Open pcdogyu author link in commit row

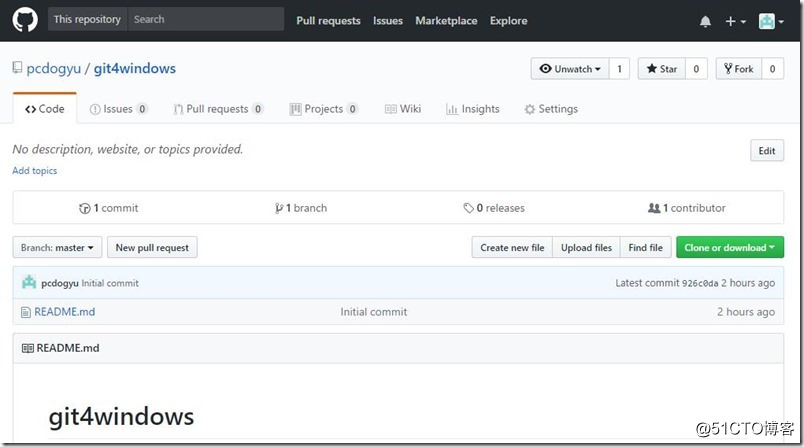(x=59, y=283)
